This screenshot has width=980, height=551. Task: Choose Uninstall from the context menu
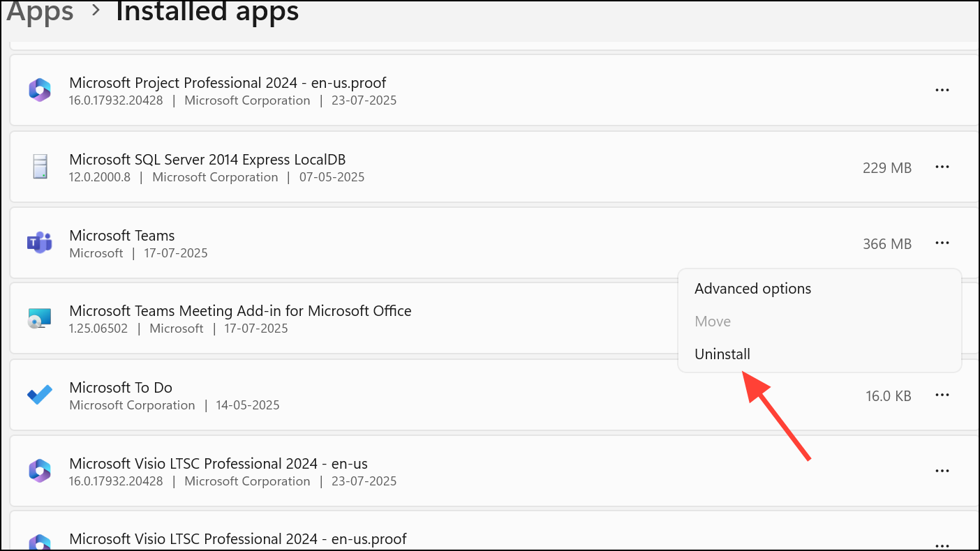[722, 354]
